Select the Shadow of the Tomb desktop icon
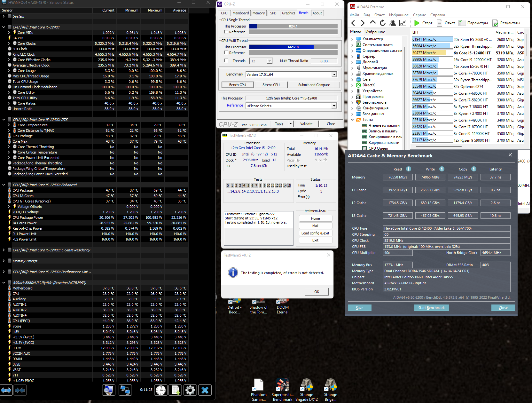The image size is (532, 403). coord(258,307)
